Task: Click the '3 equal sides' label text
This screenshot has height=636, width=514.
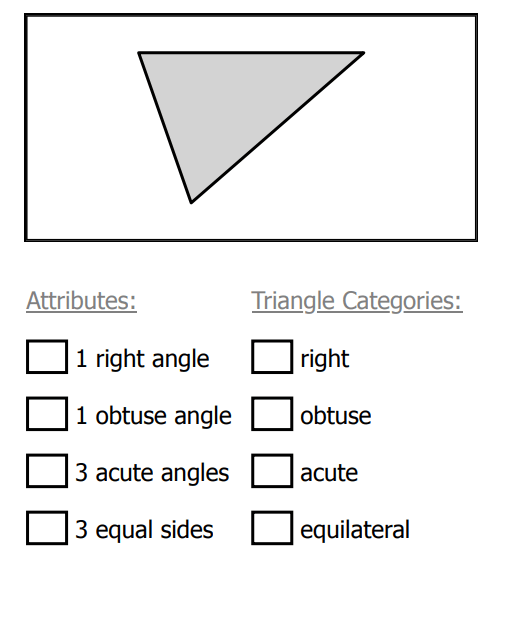Action: coord(144,531)
